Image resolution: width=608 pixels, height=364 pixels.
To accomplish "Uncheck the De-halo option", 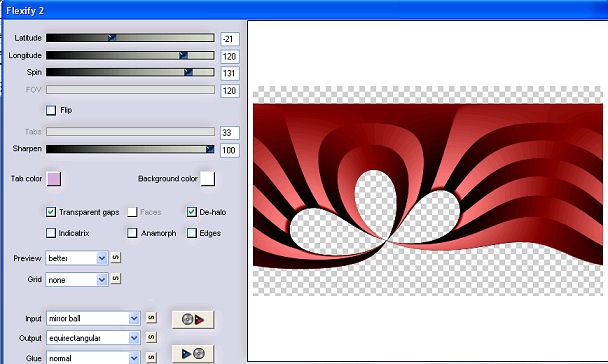I will [192, 212].
